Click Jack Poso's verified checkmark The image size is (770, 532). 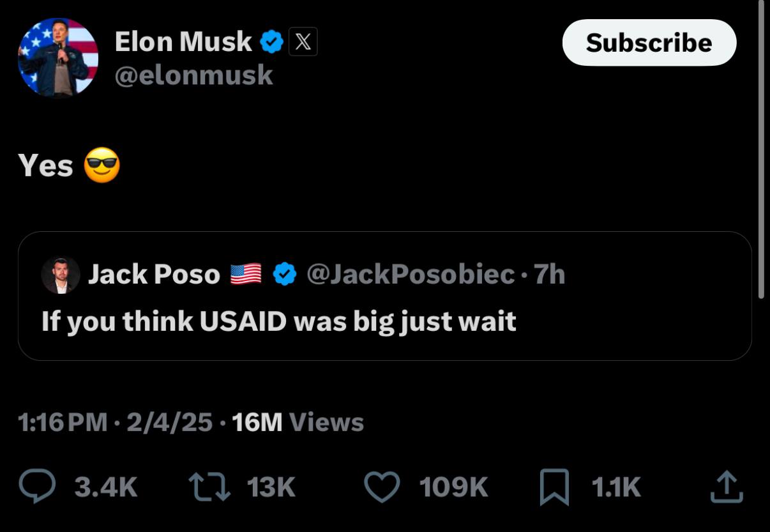pos(285,274)
